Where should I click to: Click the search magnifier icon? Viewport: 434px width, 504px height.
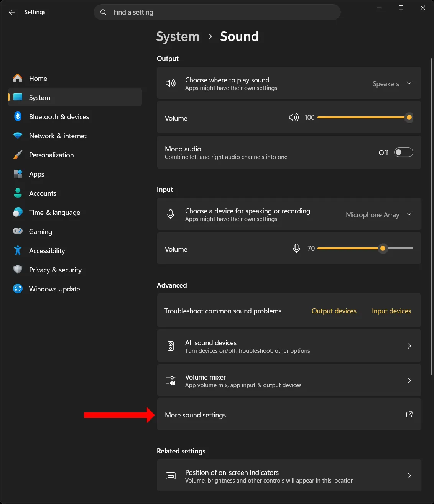[x=104, y=12]
